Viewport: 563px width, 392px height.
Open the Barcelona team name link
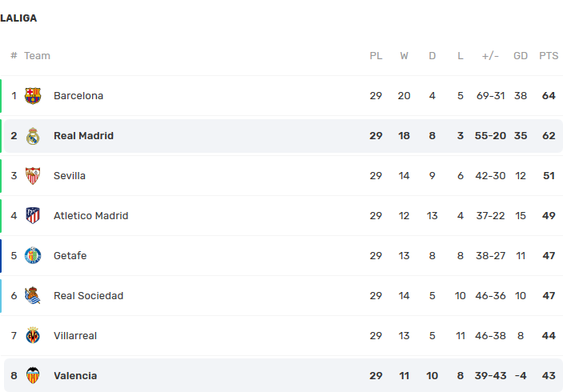78,96
